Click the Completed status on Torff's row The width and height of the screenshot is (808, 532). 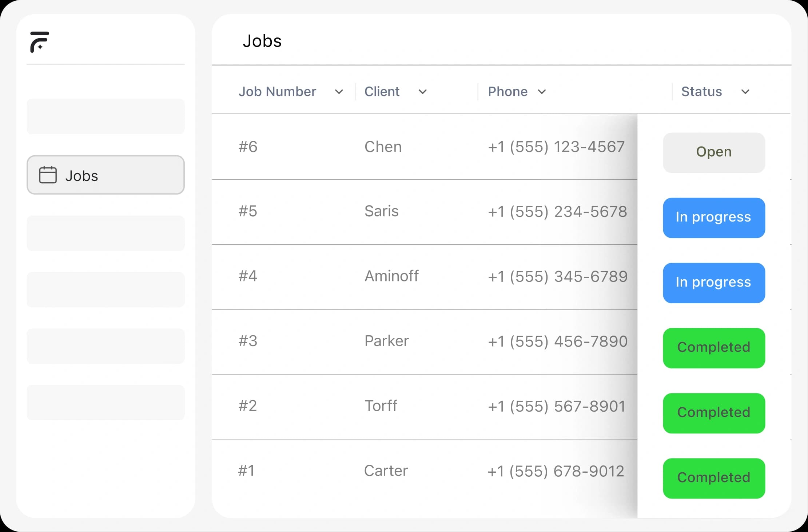tap(713, 413)
